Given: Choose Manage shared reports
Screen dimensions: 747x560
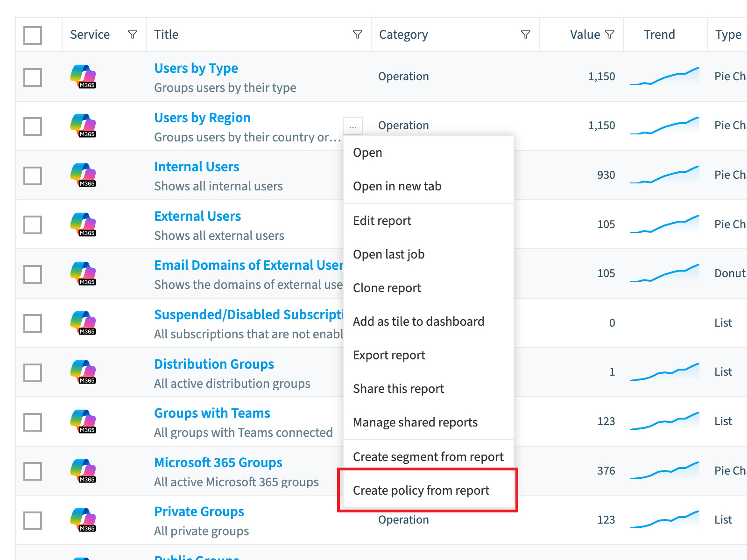Looking at the screenshot, I should pyautogui.click(x=429, y=422).
